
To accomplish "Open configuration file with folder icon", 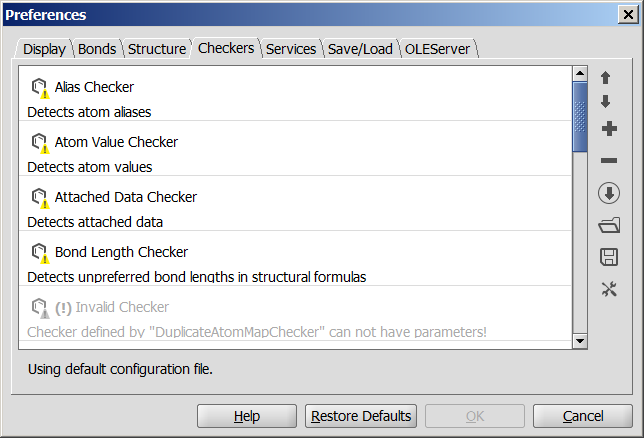I will click(608, 225).
